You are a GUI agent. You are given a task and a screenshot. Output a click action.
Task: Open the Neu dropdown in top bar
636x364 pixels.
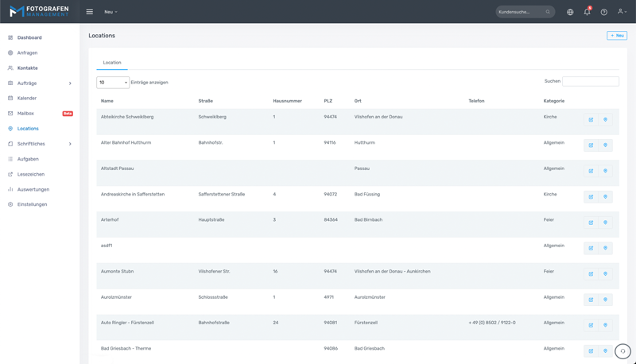pyautogui.click(x=111, y=12)
